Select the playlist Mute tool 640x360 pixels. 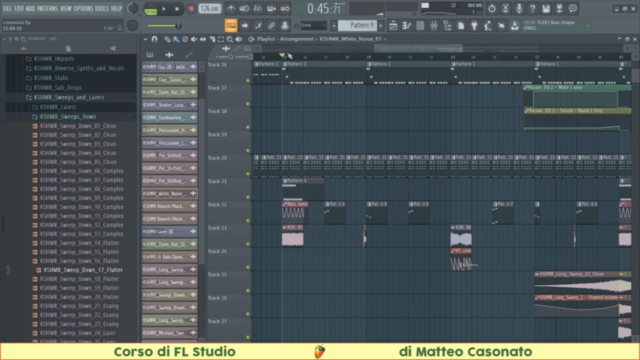[194, 39]
